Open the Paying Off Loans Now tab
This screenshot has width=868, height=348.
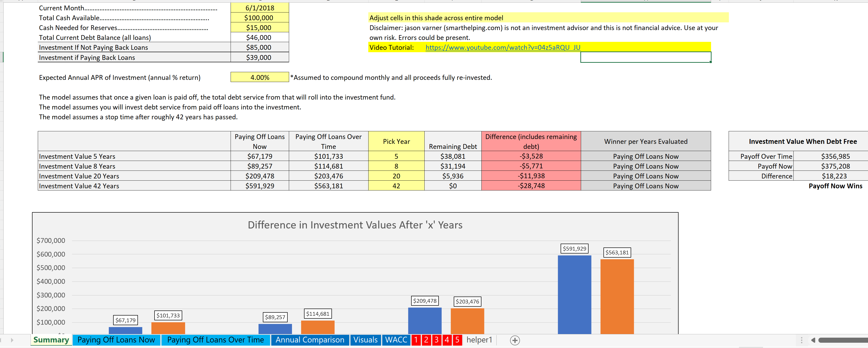coord(116,340)
